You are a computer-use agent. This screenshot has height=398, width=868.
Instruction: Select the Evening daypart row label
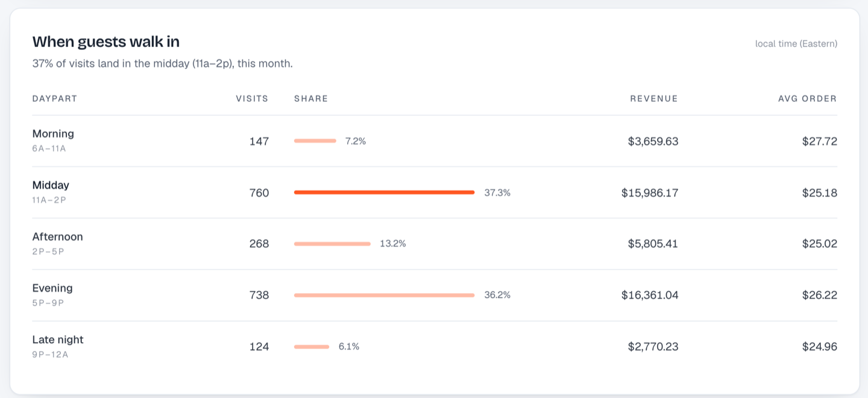(52, 288)
